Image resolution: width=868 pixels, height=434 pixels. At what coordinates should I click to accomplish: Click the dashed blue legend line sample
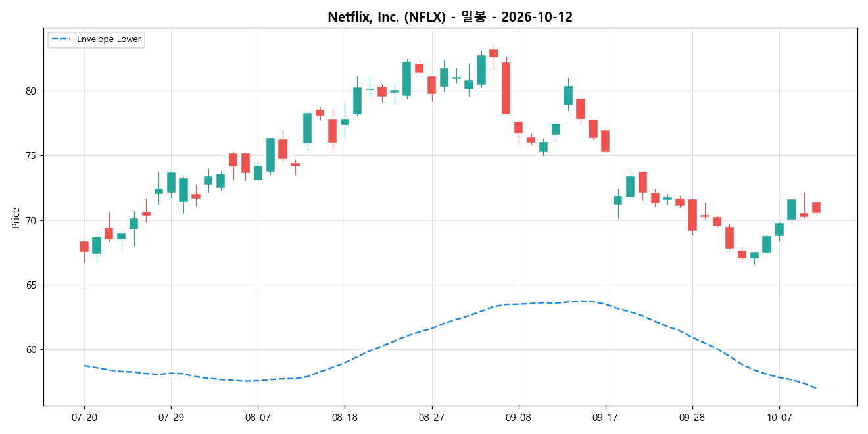coord(61,39)
